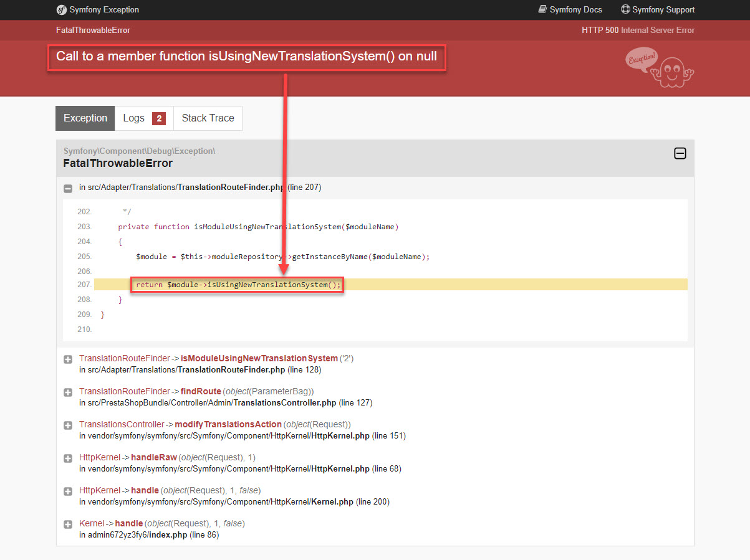Click highlighted code line 207 return statement
The image size is (750, 560).
coord(239,285)
